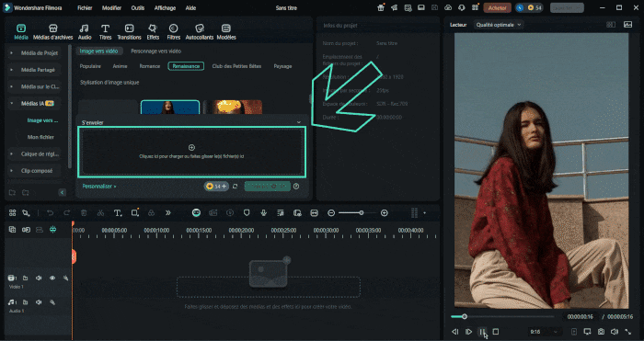Screen dimensions: 644x341
Task: Open the Qualité optimale dropdown
Action: pyautogui.click(x=499, y=25)
